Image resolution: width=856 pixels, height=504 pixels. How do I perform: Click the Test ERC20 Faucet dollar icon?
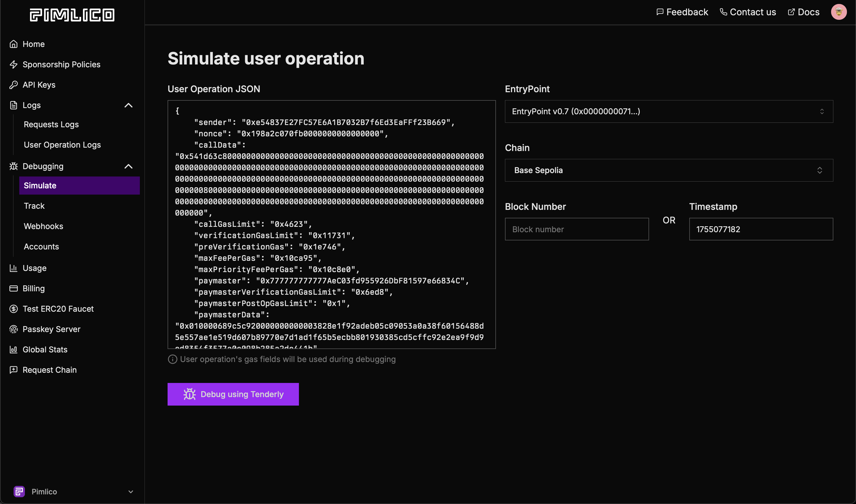[14, 309]
